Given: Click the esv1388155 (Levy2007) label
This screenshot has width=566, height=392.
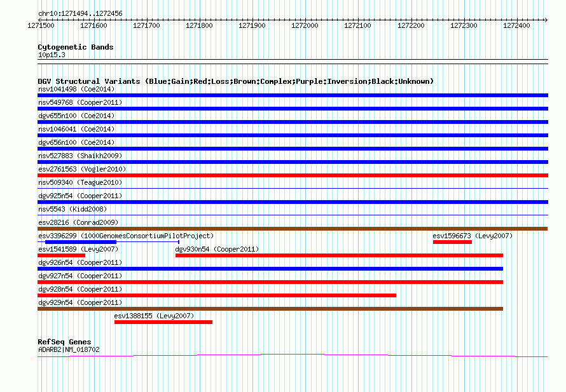Looking at the screenshot, I should pyautogui.click(x=154, y=316).
